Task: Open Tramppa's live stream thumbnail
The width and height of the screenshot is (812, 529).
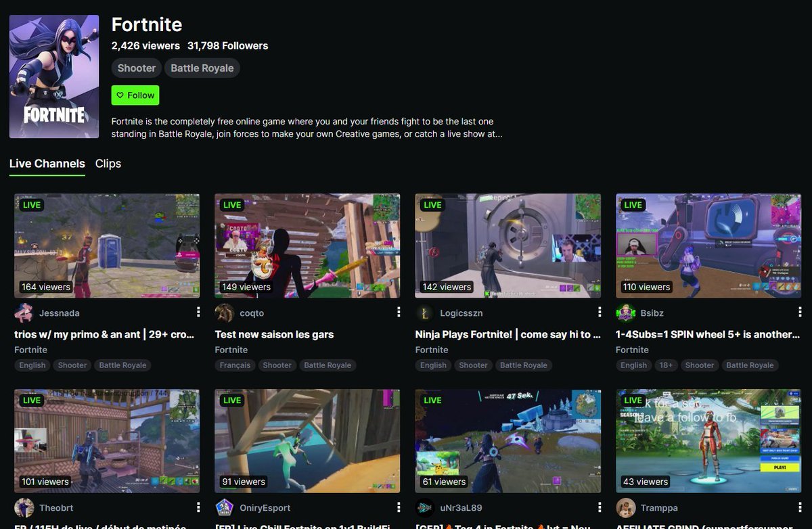Action: 708,441
